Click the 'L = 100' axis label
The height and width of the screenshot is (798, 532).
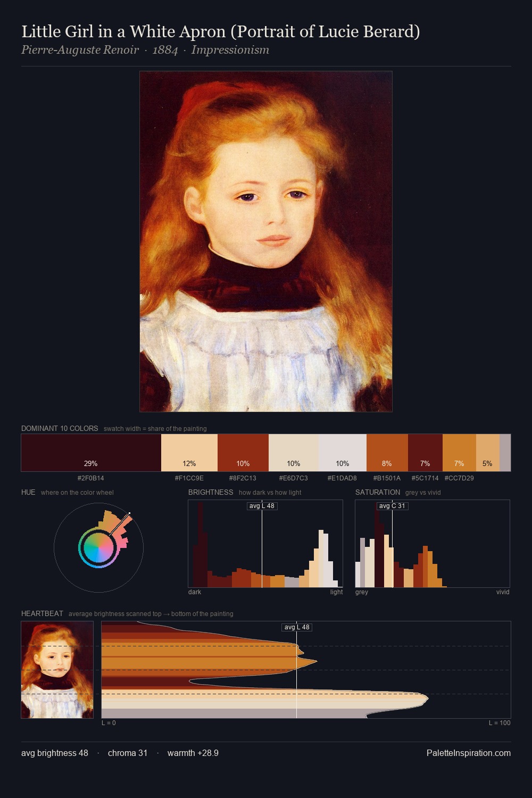(500, 723)
